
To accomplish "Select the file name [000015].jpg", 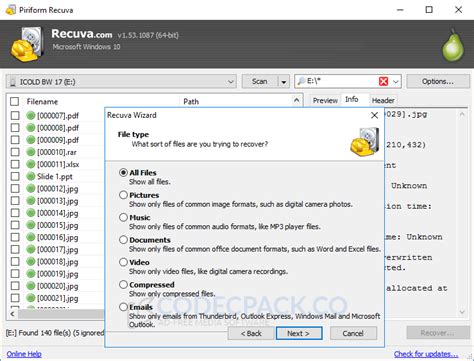I will (58, 225).
